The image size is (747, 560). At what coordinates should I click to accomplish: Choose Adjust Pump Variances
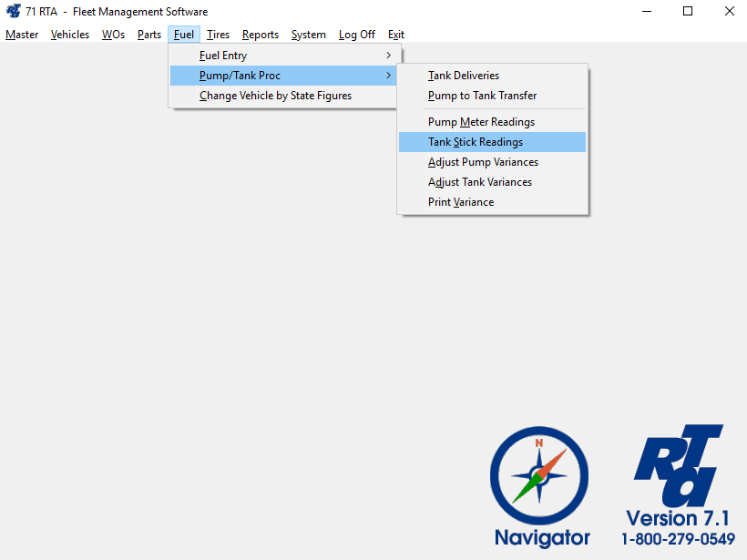483,162
